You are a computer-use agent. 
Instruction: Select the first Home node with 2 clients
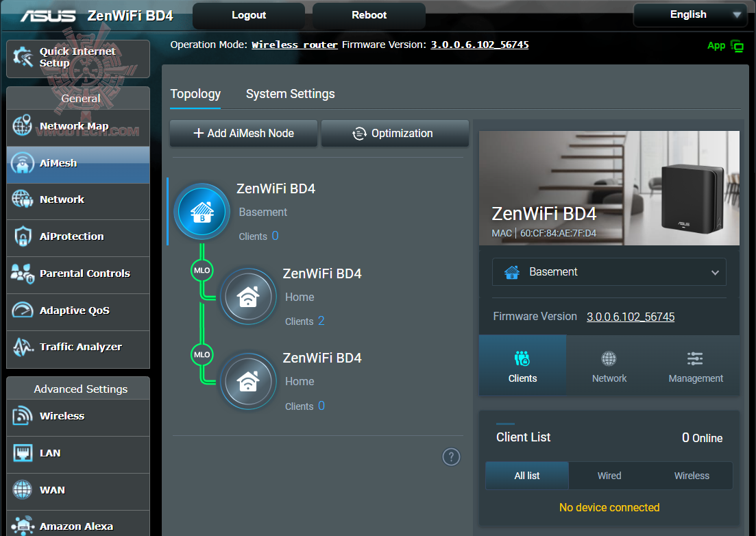tap(248, 296)
